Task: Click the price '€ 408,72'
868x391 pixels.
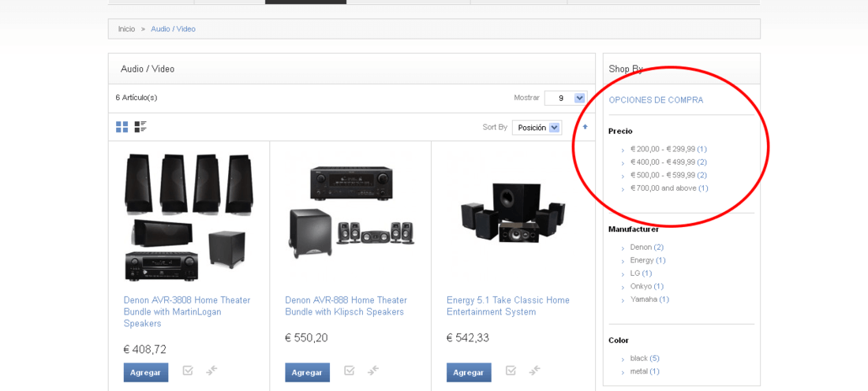Action: [x=144, y=349]
